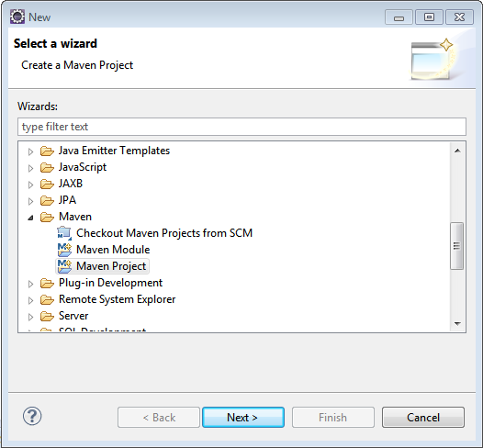Image resolution: width=483 pixels, height=448 pixels.
Task: Click the Eclipse icon in the title bar
Action: (x=17, y=17)
